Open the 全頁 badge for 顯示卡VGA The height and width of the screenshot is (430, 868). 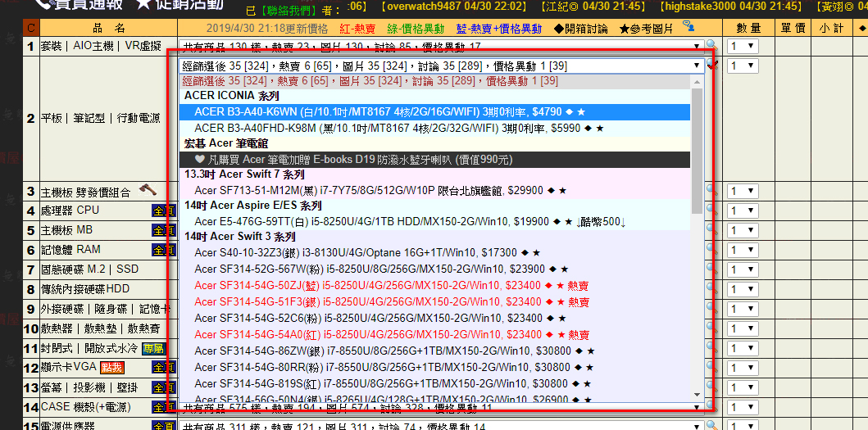(x=163, y=368)
